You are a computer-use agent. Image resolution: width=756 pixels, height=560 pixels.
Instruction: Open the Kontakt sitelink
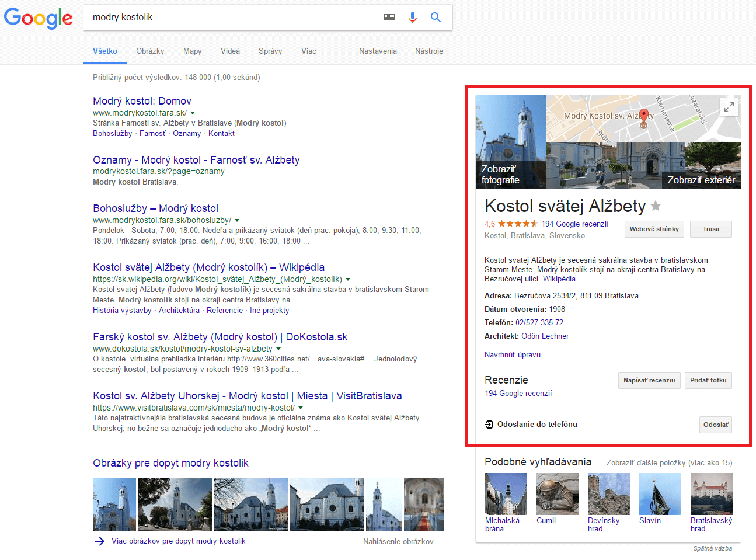(x=221, y=134)
